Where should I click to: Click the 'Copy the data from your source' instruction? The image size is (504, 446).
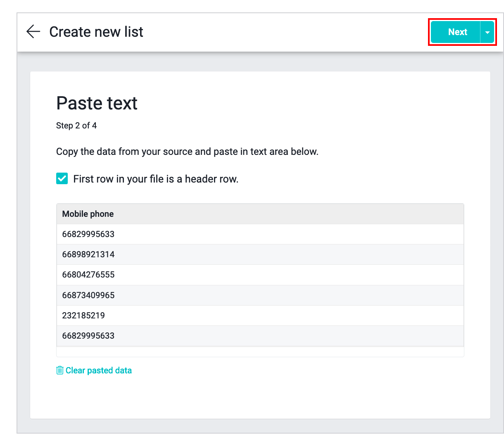pyautogui.click(x=187, y=152)
